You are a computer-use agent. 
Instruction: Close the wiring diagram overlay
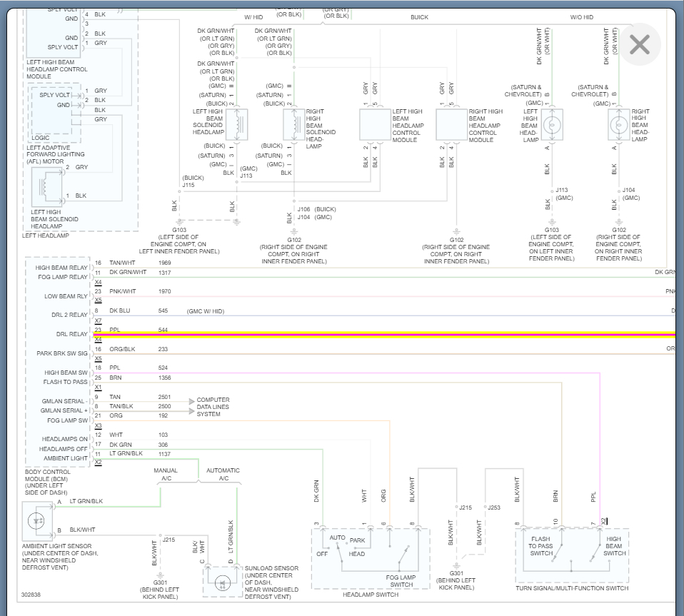click(639, 44)
